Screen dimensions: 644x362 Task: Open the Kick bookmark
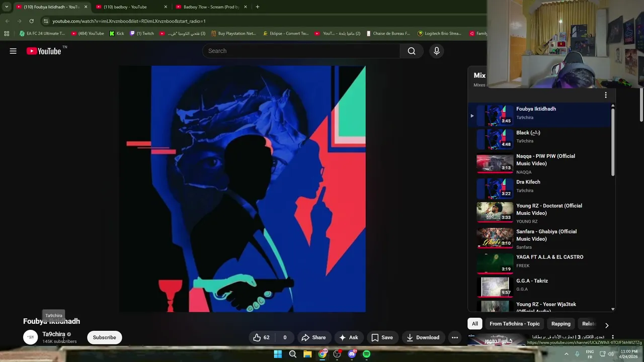pos(117,34)
